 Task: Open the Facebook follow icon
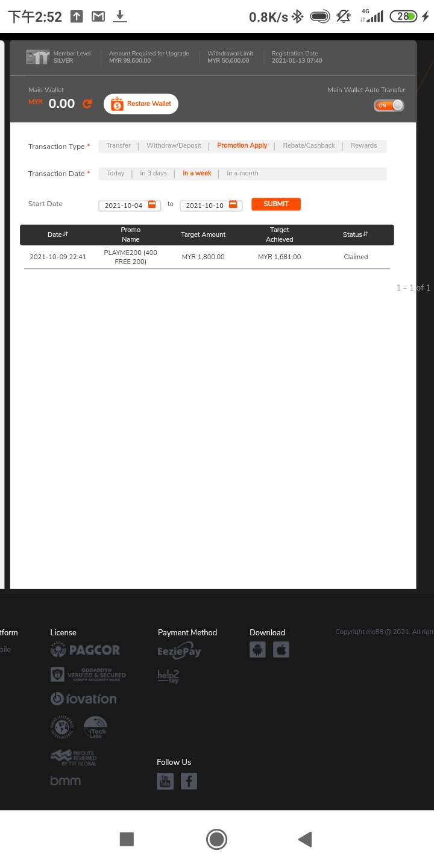[x=189, y=781]
